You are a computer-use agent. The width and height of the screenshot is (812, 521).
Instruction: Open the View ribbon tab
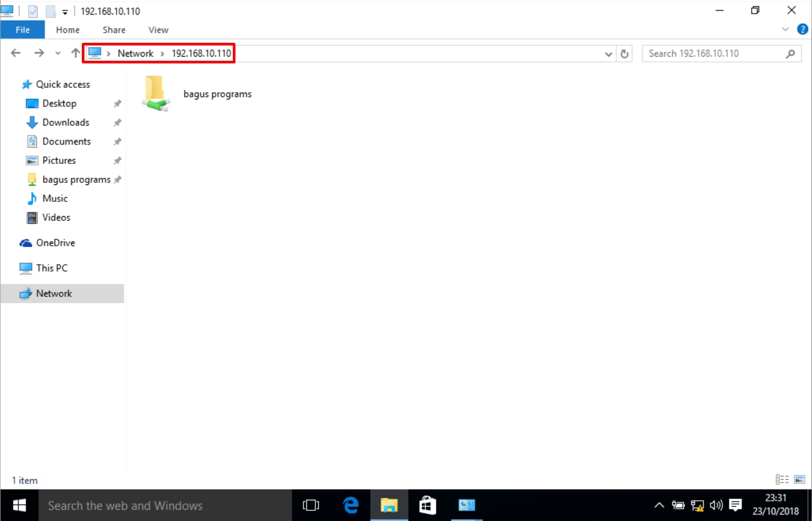point(158,30)
